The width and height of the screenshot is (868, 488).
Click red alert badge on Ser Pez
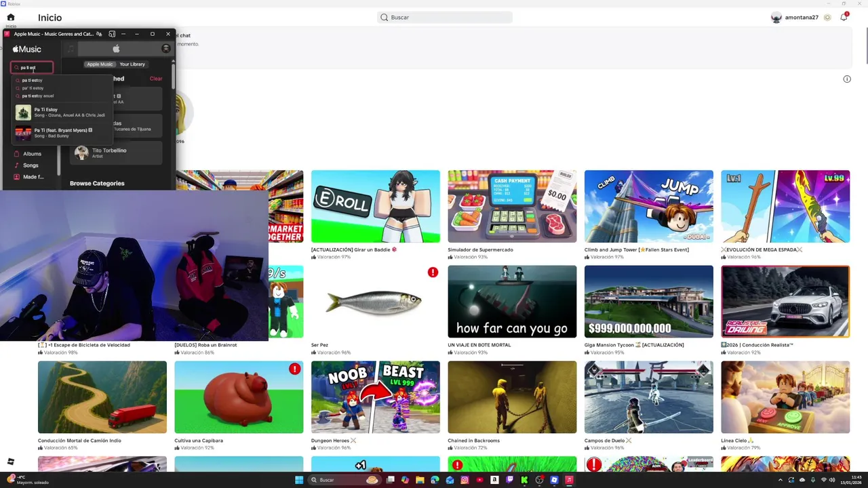click(433, 272)
